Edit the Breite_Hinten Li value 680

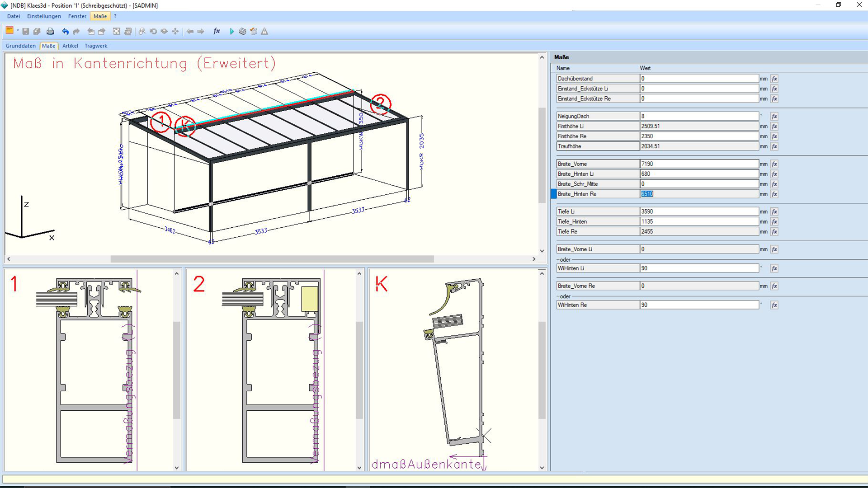[x=699, y=174]
